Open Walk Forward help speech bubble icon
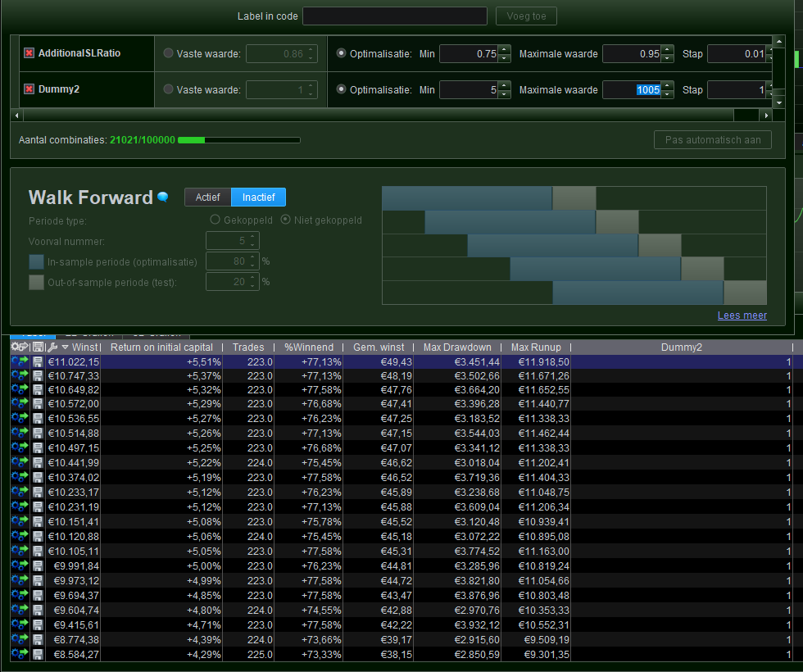 tap(163, 198)
